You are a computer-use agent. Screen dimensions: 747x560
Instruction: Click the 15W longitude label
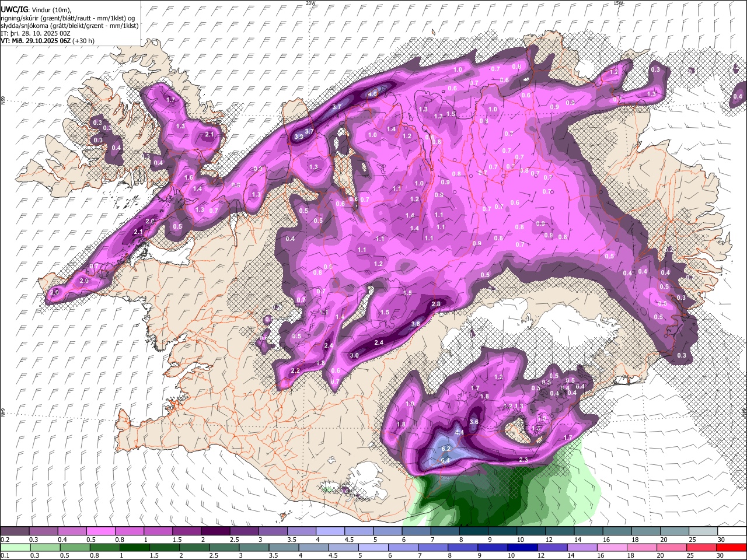click(618, 3)
